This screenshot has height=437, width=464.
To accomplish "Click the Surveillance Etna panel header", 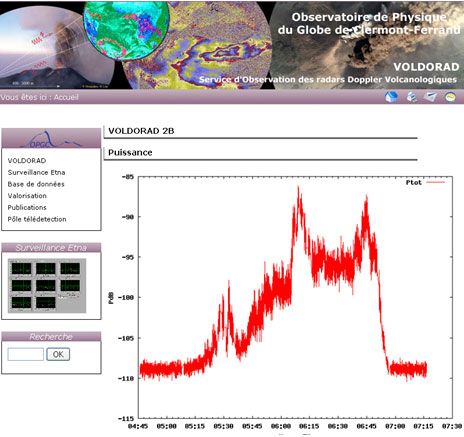I will (x=51, y=248).
